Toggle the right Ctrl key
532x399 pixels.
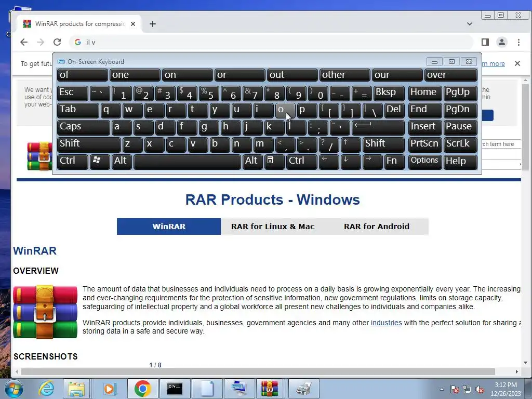click(x=302, y=161)
